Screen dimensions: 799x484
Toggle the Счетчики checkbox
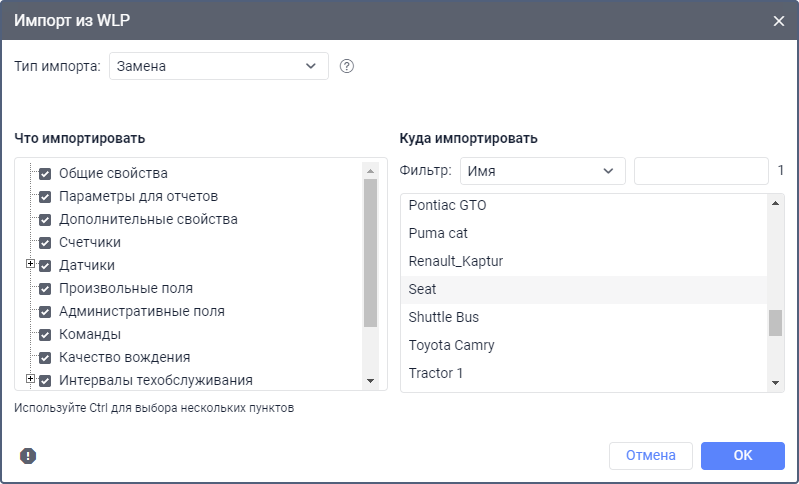coord(45,243)
